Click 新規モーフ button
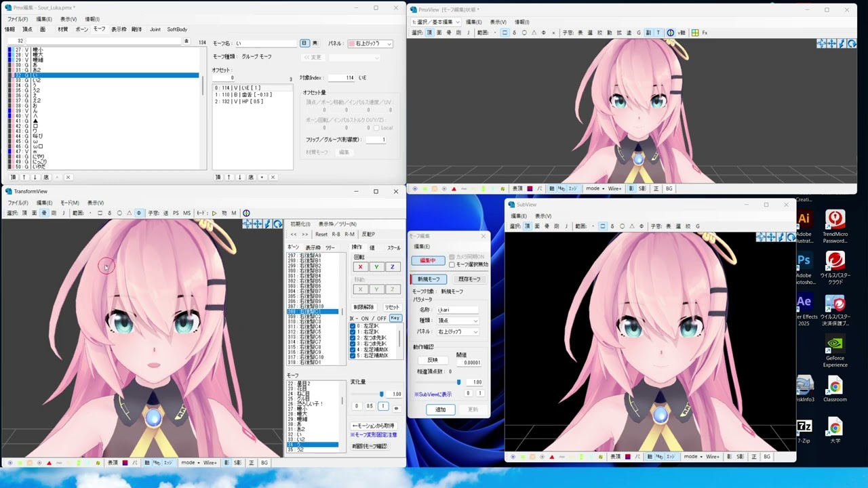868x488 pixels. pyautogui.click(x=429, y=279)
